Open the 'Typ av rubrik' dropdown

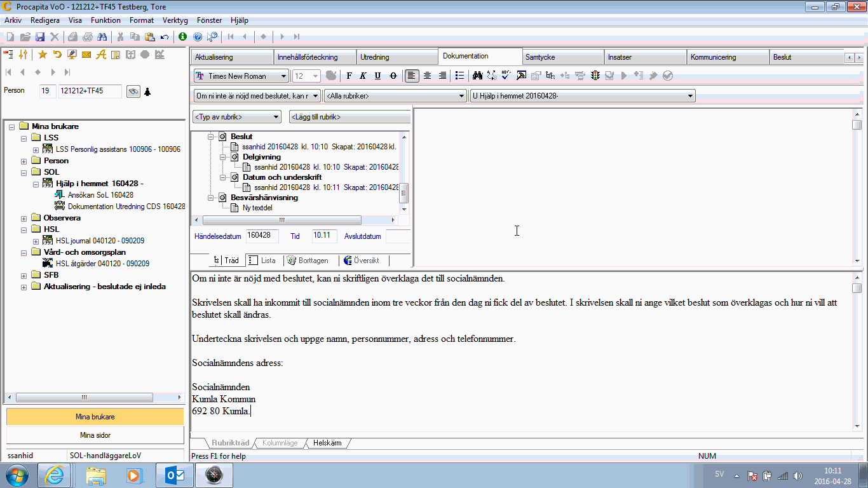click(237, 117)
